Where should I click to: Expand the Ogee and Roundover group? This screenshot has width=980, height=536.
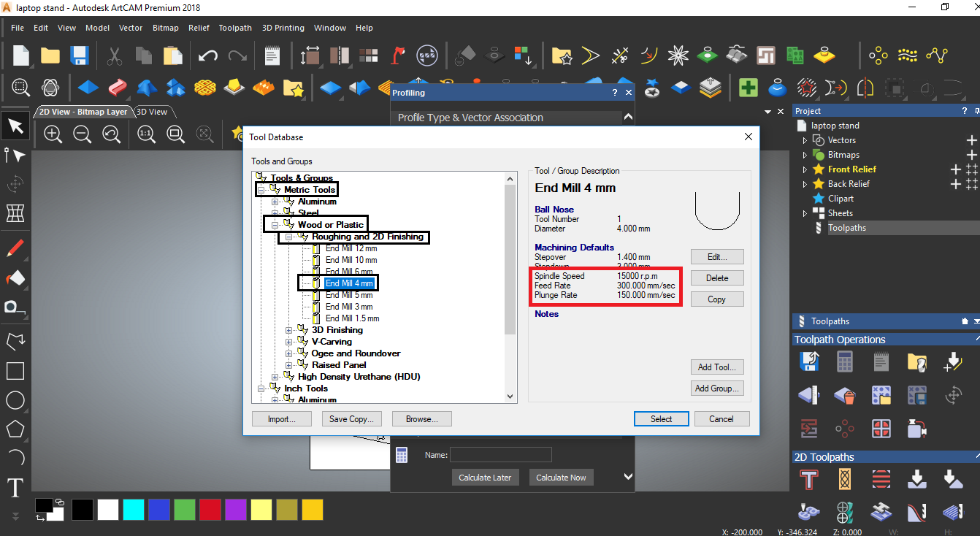[x=288, y=353]
